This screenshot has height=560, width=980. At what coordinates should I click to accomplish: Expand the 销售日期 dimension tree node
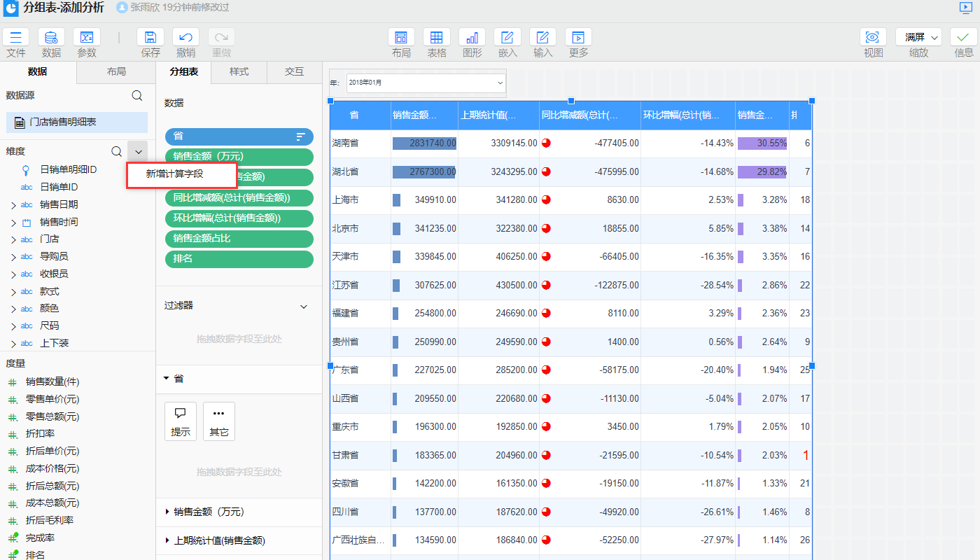[x=13, y=205]
